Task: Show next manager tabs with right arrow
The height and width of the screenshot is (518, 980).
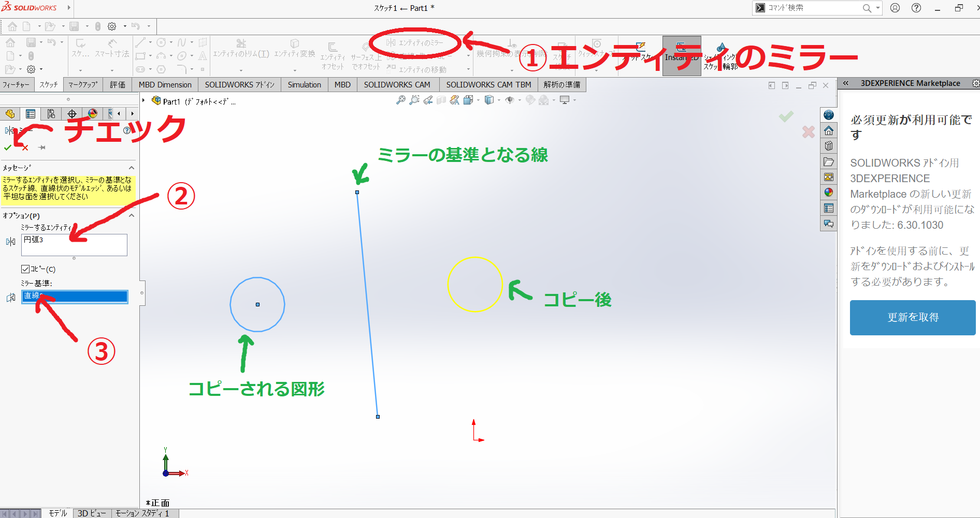Action: coord(133,114)
